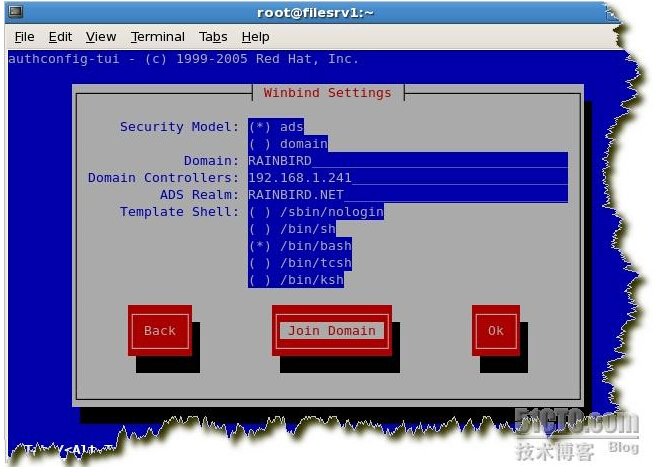The image size is (660, 467).
Task: Select the ads security model radio
Action: [276, 127]
